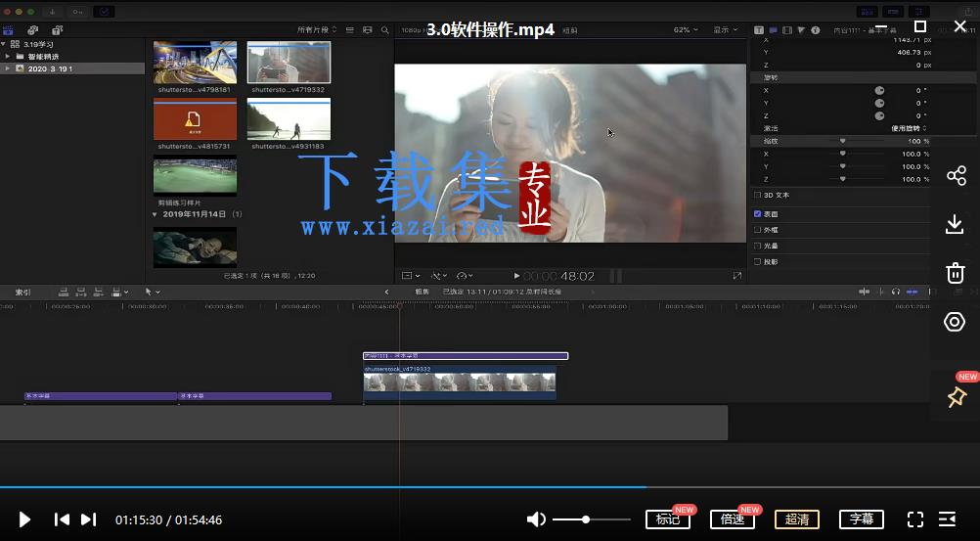Viewport: 980px width, 541px height.
Task: Select the shutterstock_v4719332 clip in timeline
Action: tap(460, 383)
